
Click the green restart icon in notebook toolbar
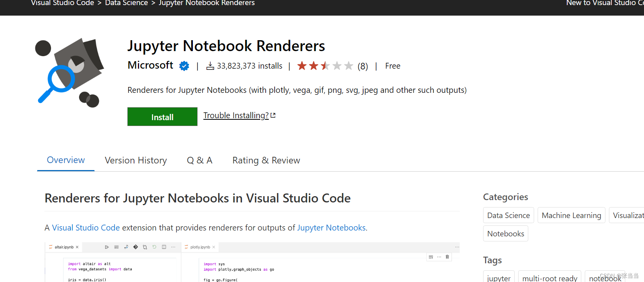pyautogui.click(x=154, y=247)
